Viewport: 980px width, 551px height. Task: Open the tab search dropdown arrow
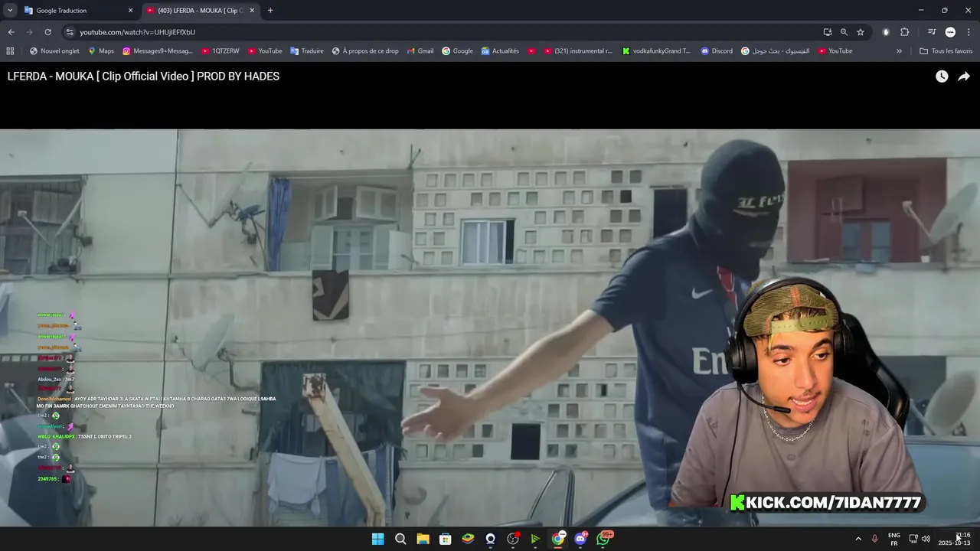pos(10,10)
